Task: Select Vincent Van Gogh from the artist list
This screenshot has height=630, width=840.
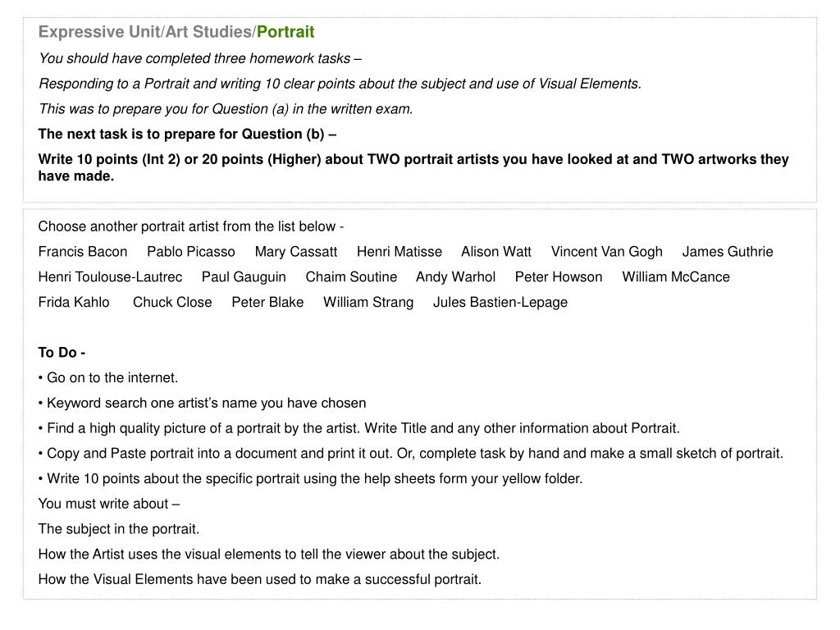Action: click(607, 252)
